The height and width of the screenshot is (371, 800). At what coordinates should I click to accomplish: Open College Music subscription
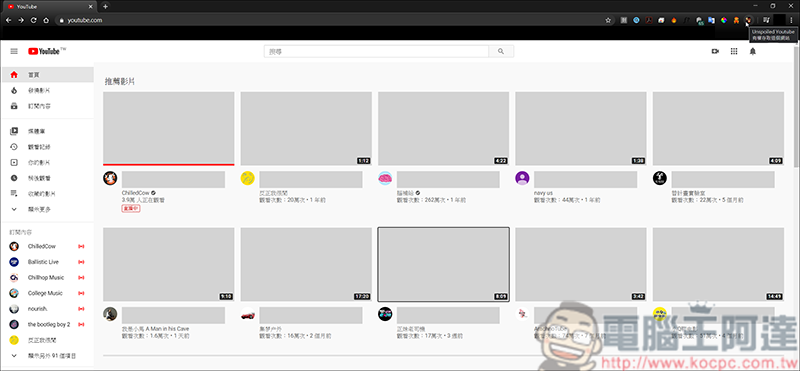point(47,293)
